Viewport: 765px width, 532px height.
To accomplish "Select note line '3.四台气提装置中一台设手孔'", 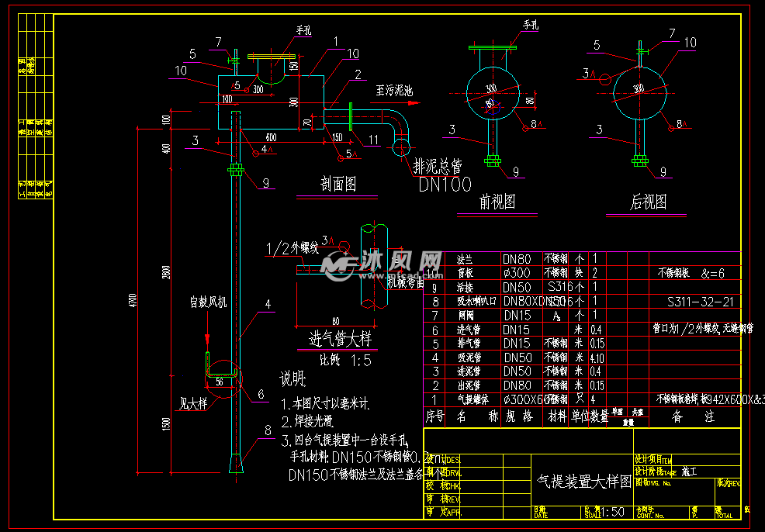I will tap(345, 440).
